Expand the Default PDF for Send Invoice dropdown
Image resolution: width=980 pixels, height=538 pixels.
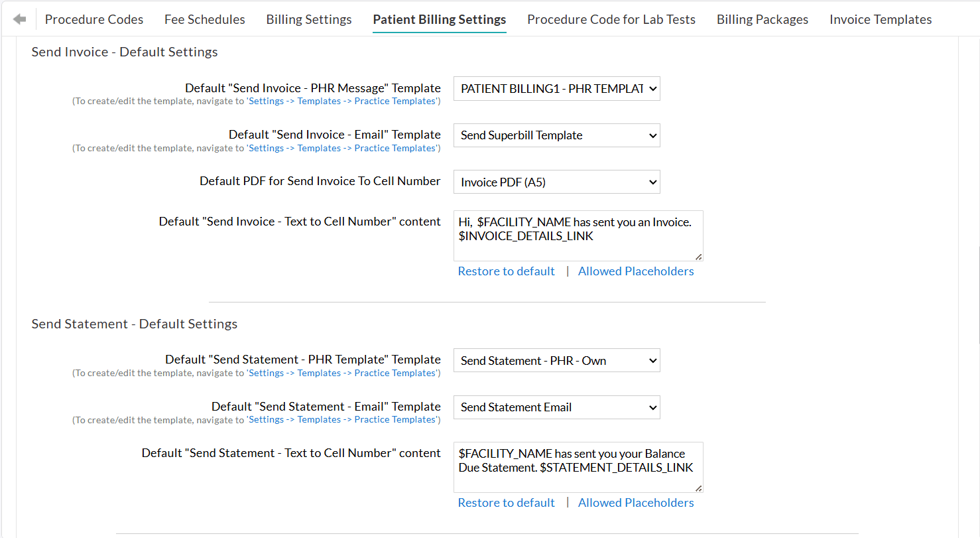click(556, 182)
